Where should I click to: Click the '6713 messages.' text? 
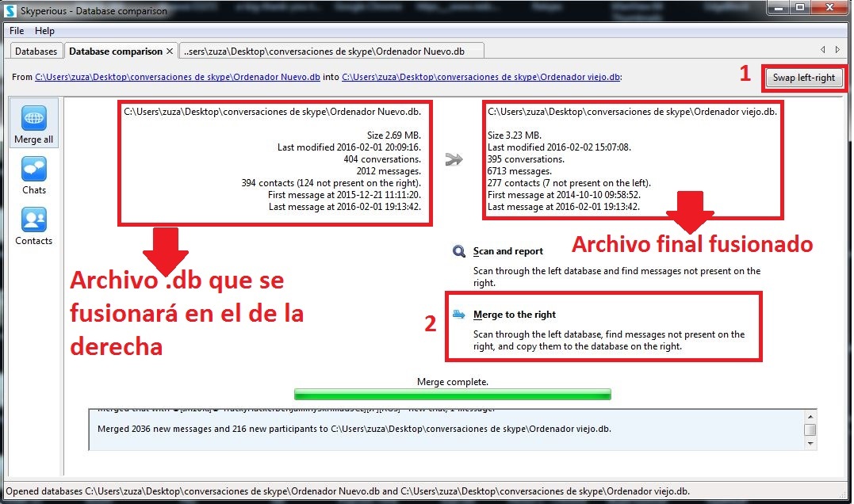point(519,171)
